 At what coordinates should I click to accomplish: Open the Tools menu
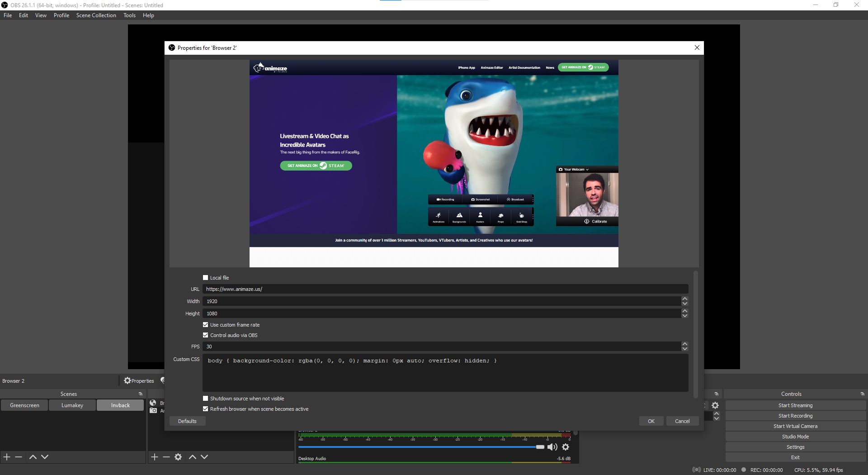(x=130, y=15)
